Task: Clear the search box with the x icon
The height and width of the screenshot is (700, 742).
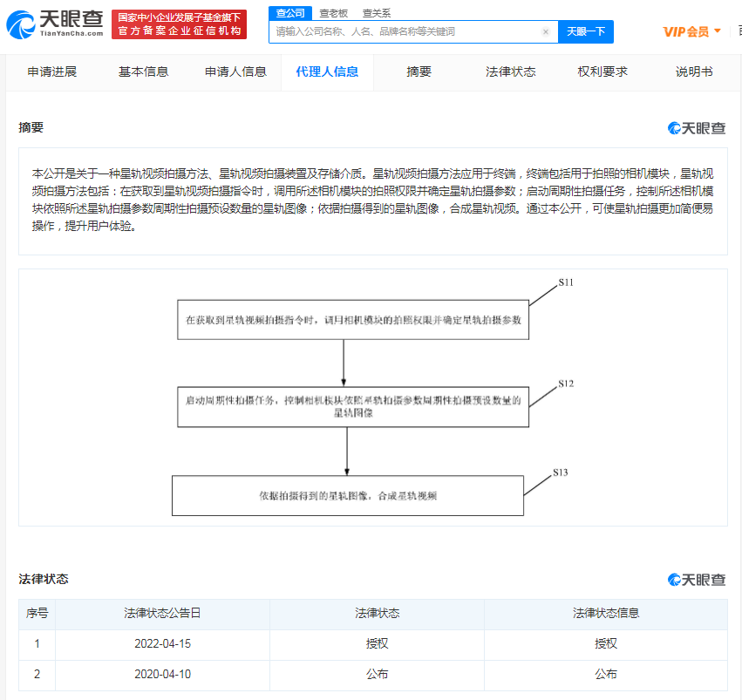Action: pos(546,31)
